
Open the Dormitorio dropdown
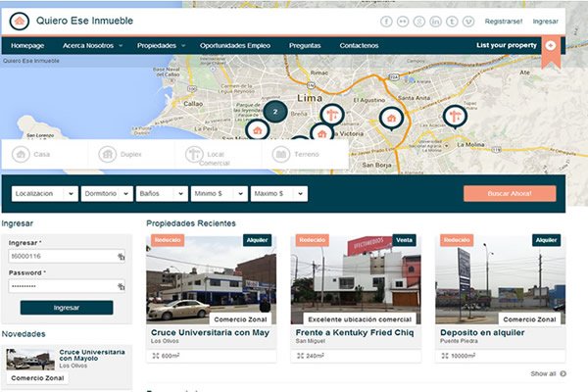pyautogui.click(x=107, y=194)
